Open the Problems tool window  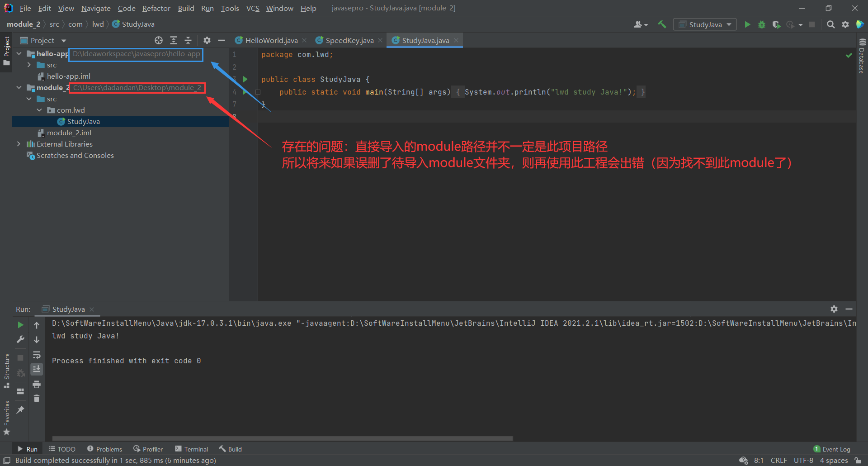click(x=104, y=449)
